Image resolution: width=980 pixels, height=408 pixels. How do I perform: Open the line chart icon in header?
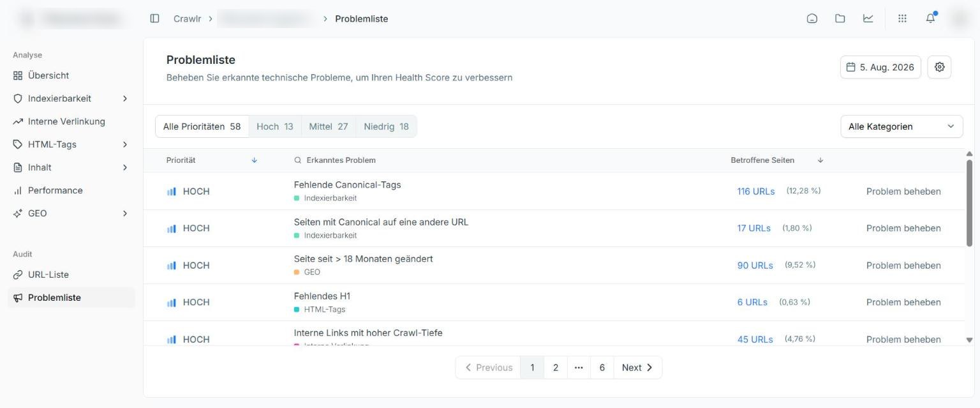pyautogui.click(x=868, y=19)
